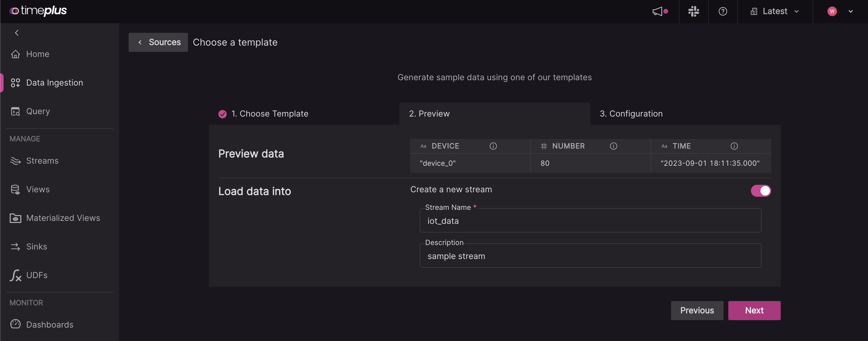The width and height of the screenshot is (868, 341).
Task: Click the NUMBER column header
Action: point(590,146)
